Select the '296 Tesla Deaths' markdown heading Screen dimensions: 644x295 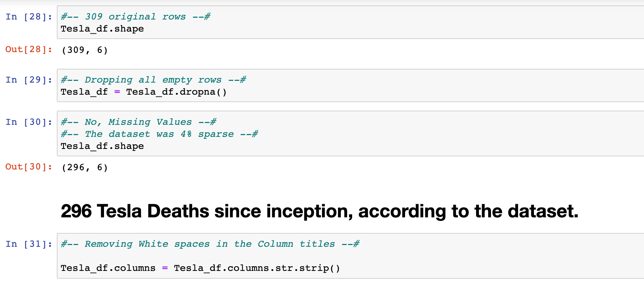click(320, 211)
